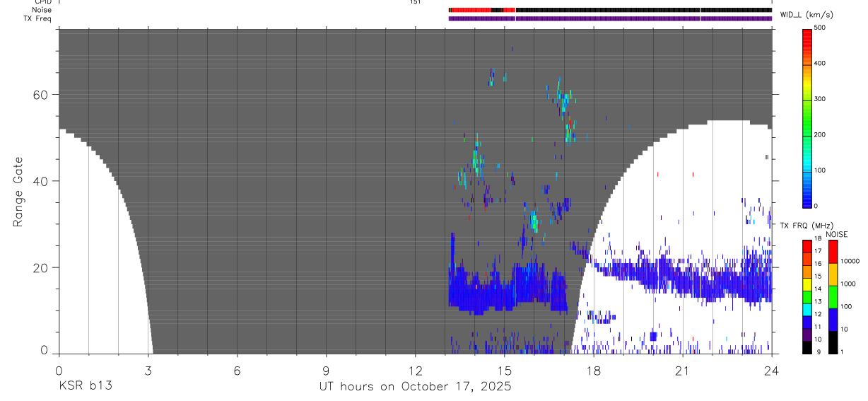Screen dimensions: 868x401
Task: Click the x-axis tick label "12"
Action: [x=415, y=371]
